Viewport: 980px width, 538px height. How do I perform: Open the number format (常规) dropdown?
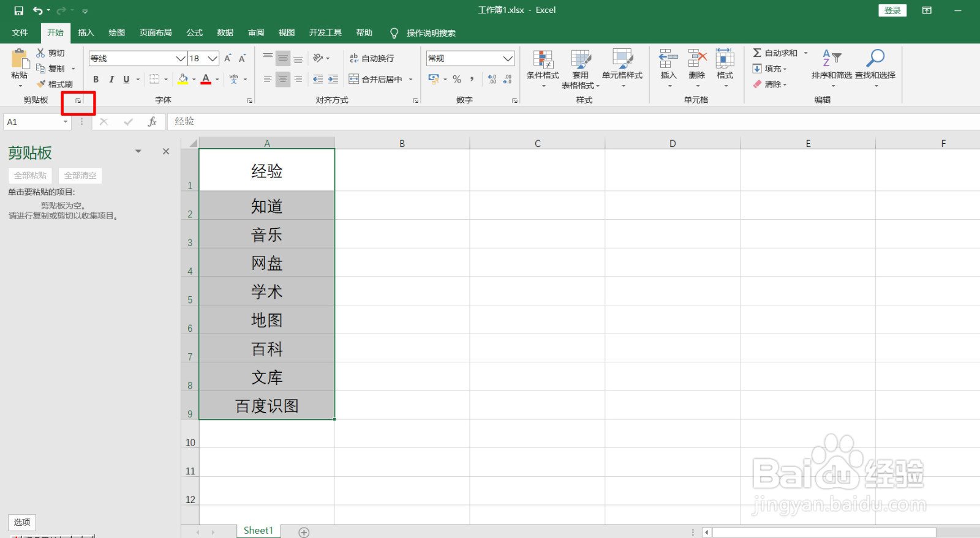[x=508, y=58]
